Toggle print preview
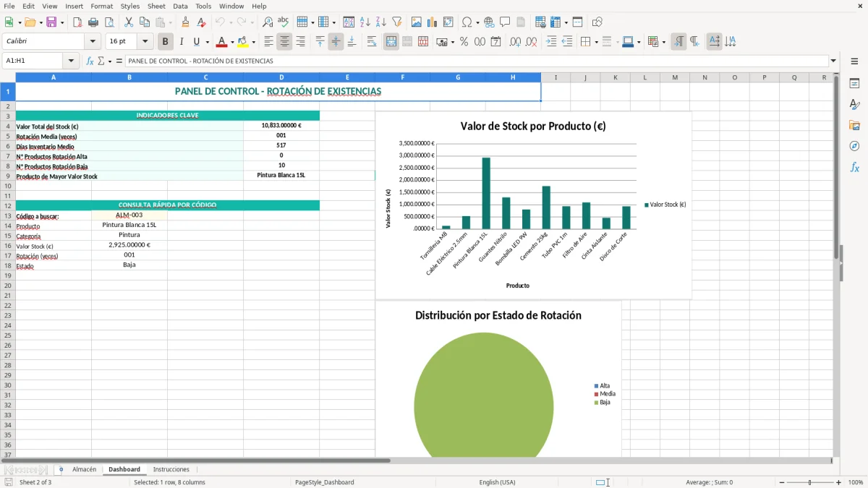The height and width of the screenshot is (488, 868). tap(109, 22)
